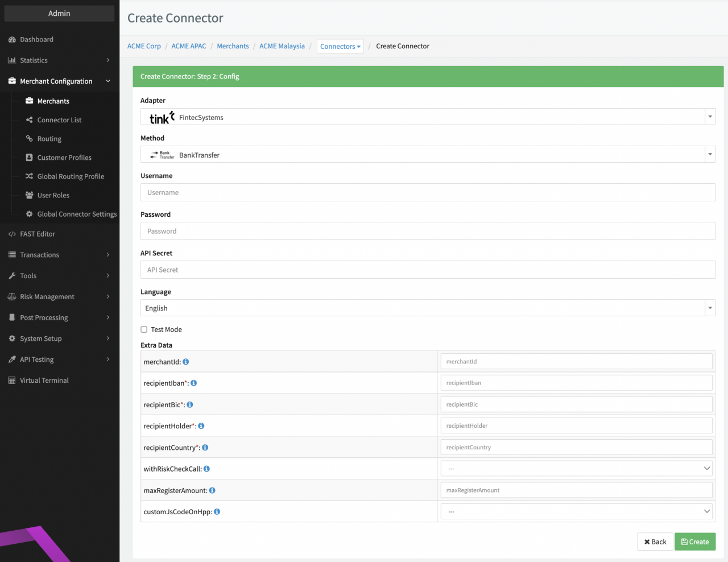Open the Connectors breadcrumb dropdown

click(x=340, y=47)
